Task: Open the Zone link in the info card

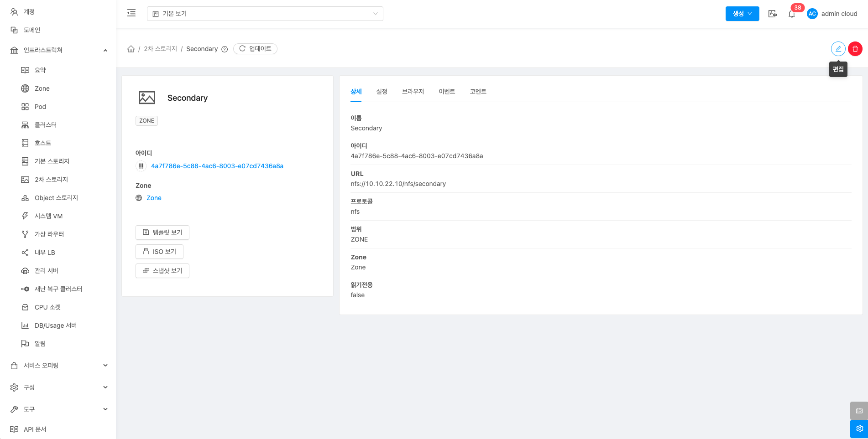Action: (x=154, y=198)
